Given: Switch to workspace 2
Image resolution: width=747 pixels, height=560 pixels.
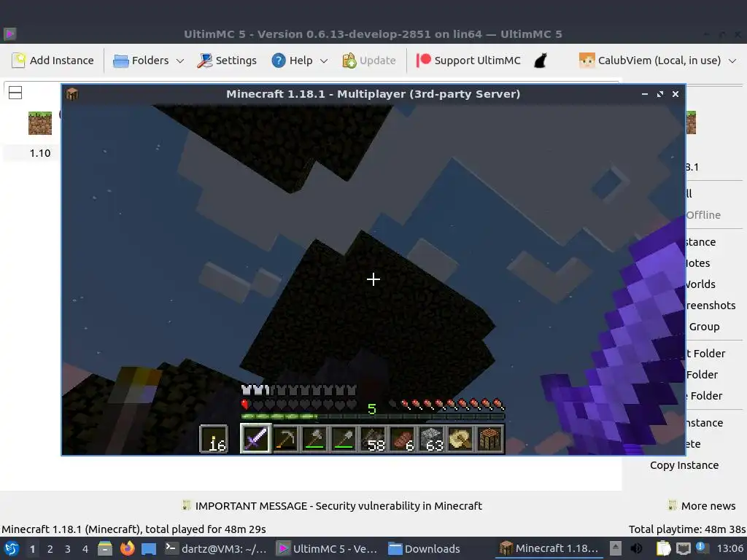Looking at the screenshot, I should (x=50, y=549).
